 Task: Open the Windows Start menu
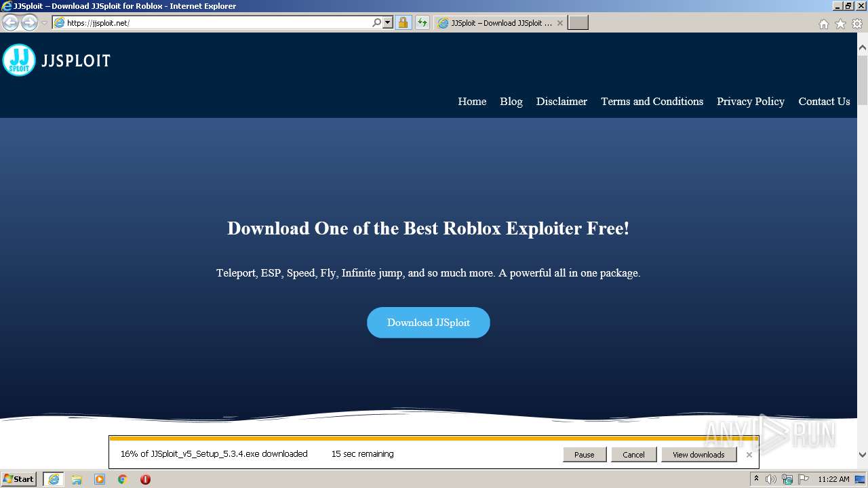point(19,479)
